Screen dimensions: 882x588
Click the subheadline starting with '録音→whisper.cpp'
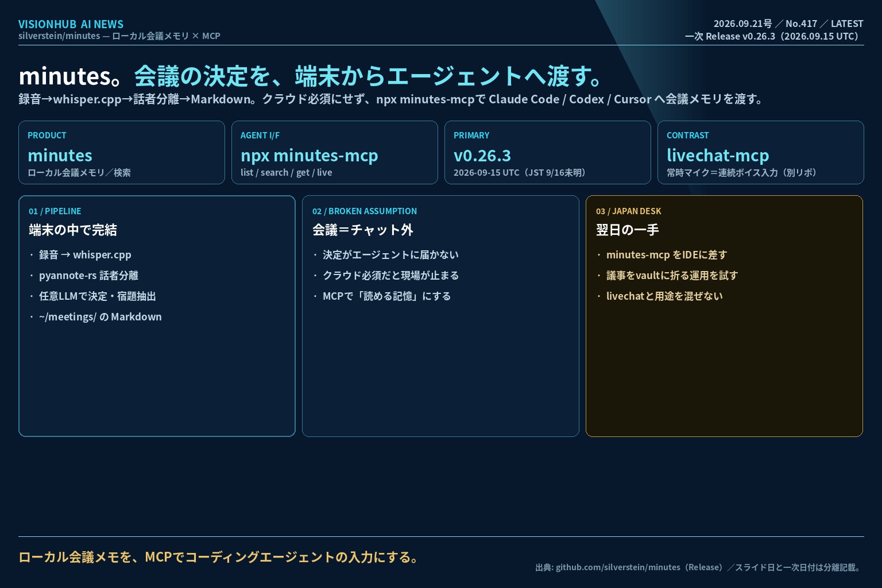point(392,99)
